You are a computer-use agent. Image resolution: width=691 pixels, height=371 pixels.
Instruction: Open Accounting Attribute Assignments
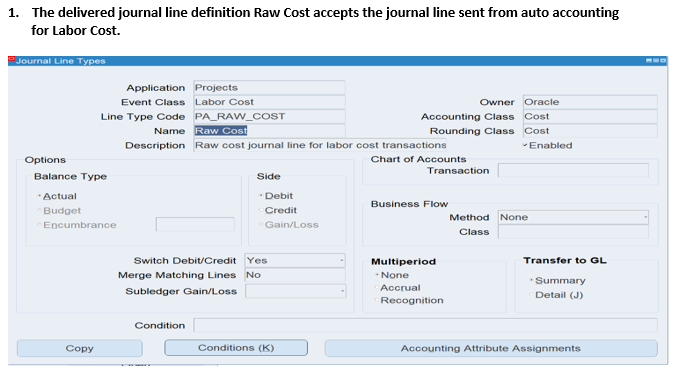491,348
